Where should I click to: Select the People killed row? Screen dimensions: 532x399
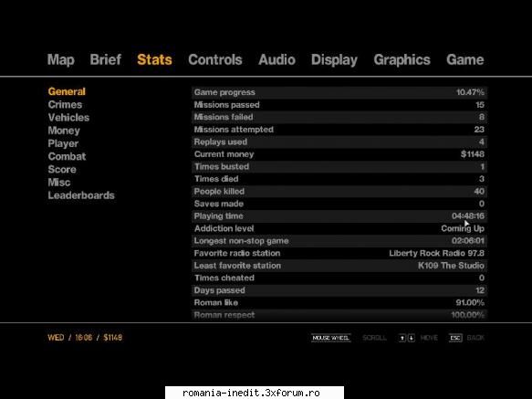(x=339, y=192)
